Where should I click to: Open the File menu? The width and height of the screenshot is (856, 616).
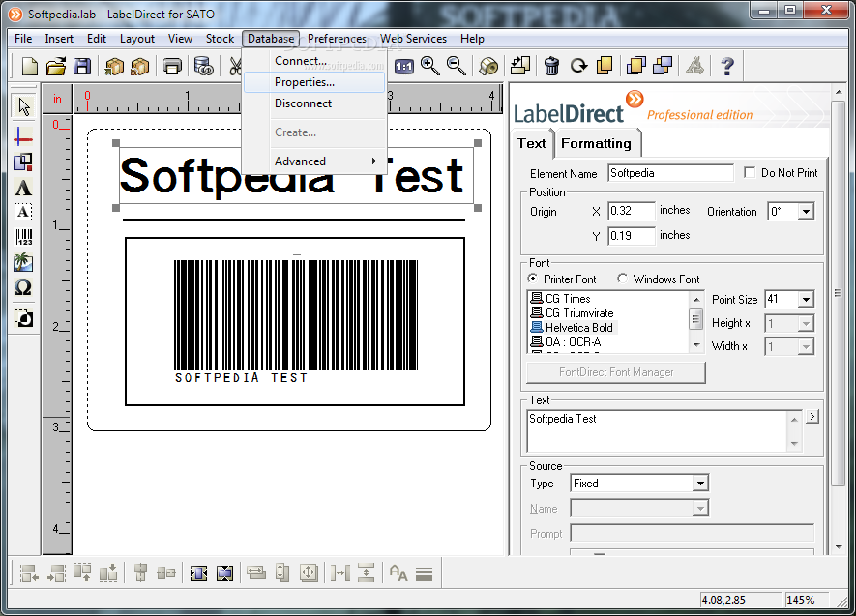click(23, 39)
